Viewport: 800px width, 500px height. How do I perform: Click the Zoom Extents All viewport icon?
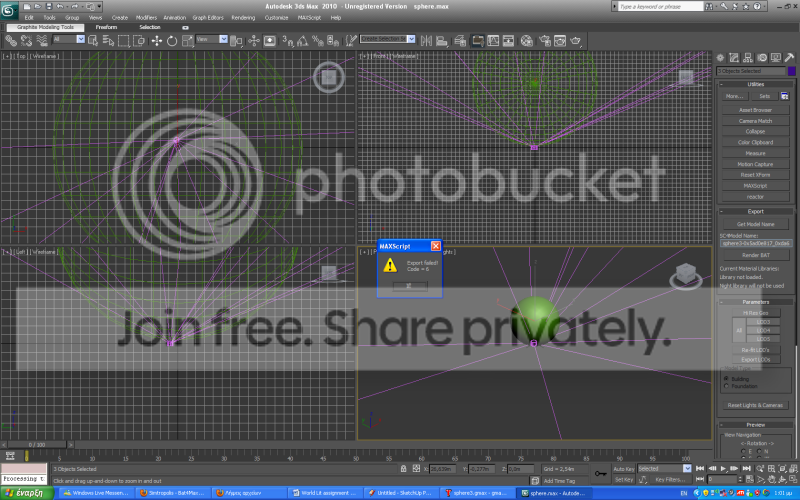pyautogui.click(x=793, y=468)
